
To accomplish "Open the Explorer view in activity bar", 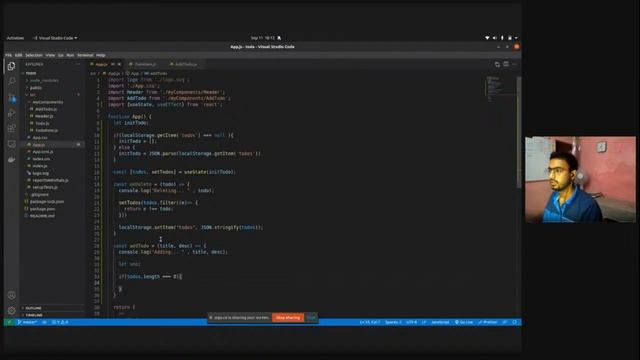I will point(11,66).
